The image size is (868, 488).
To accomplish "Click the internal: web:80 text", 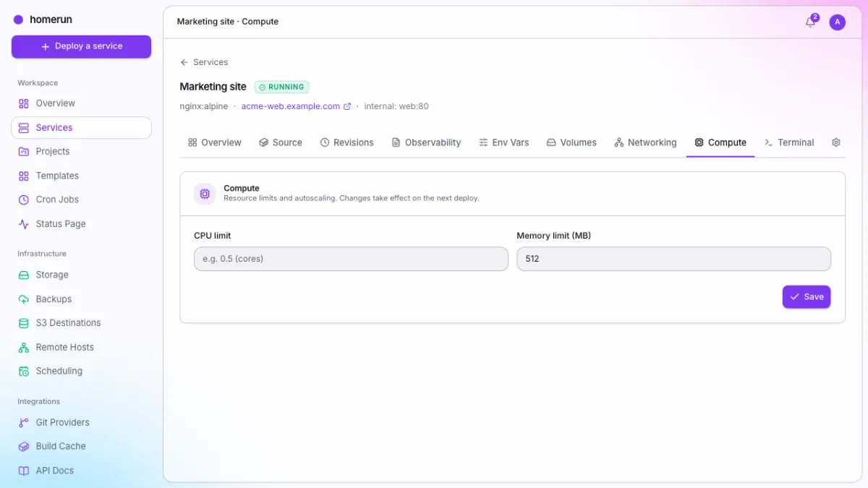I will coord(396,106).
